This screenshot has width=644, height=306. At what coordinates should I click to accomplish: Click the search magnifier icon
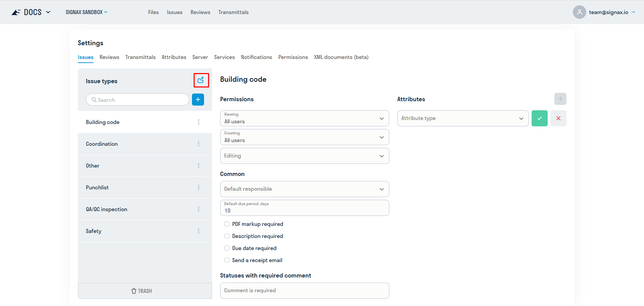pyautogui.click(x=94, y=100)
